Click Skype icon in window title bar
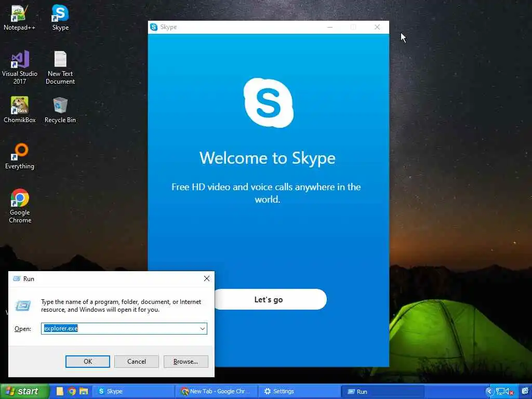532x399 pixels. (x=154, y=27)
